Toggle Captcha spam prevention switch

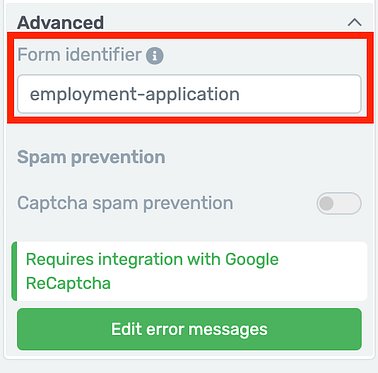tap(339, 203)
